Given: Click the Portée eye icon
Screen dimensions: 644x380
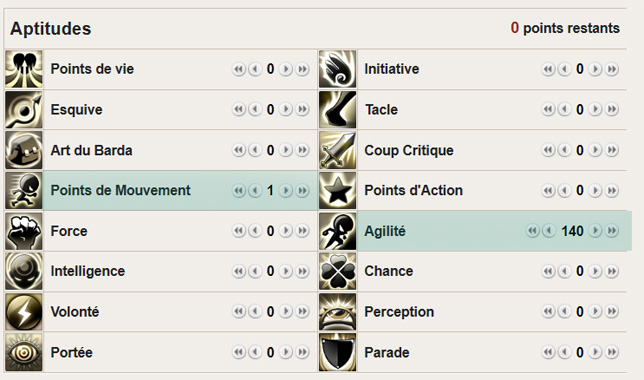Looking at the screenshot, I should tap(24, 352).
